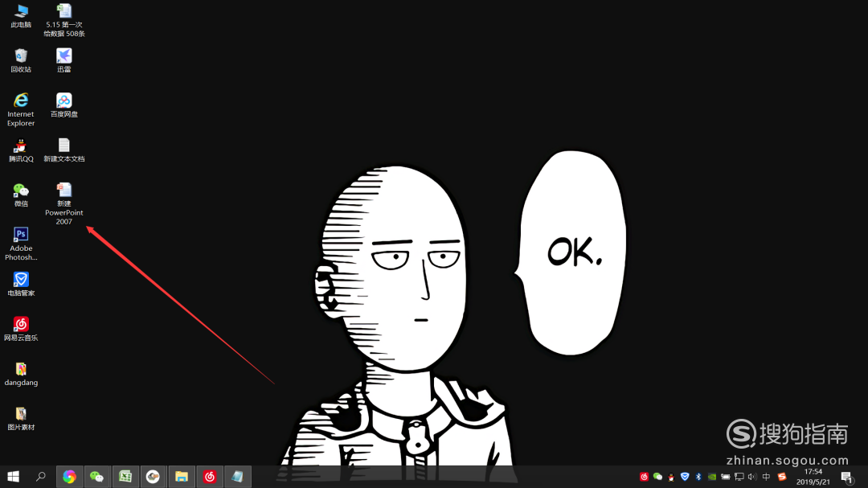The height and width of the screenshot is (488, 868).
Task: Launch the 迅雷 desktop shortcut
Action: [64, 60]
